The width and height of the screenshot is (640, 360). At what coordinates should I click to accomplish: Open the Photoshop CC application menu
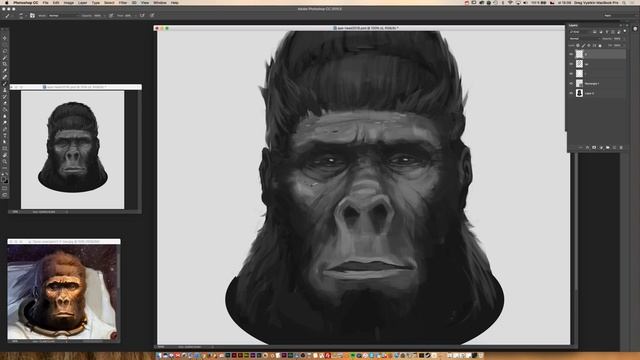pos(26,2)
